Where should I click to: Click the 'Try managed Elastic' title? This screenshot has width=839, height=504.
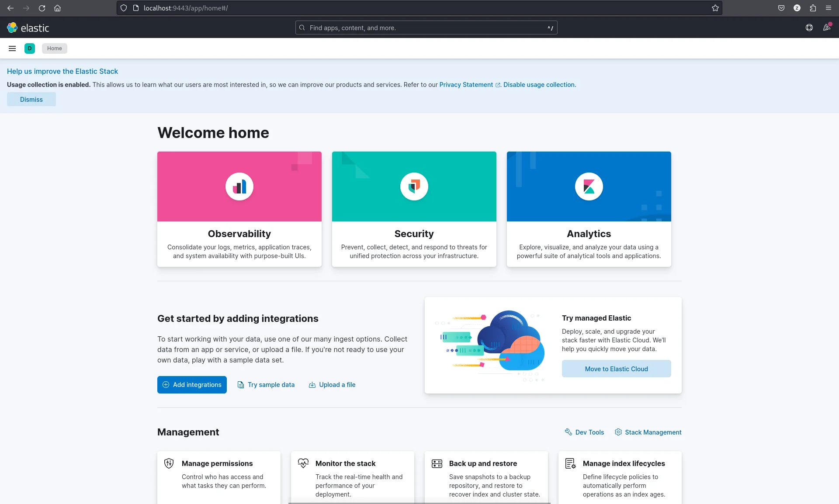click(596, 318)
